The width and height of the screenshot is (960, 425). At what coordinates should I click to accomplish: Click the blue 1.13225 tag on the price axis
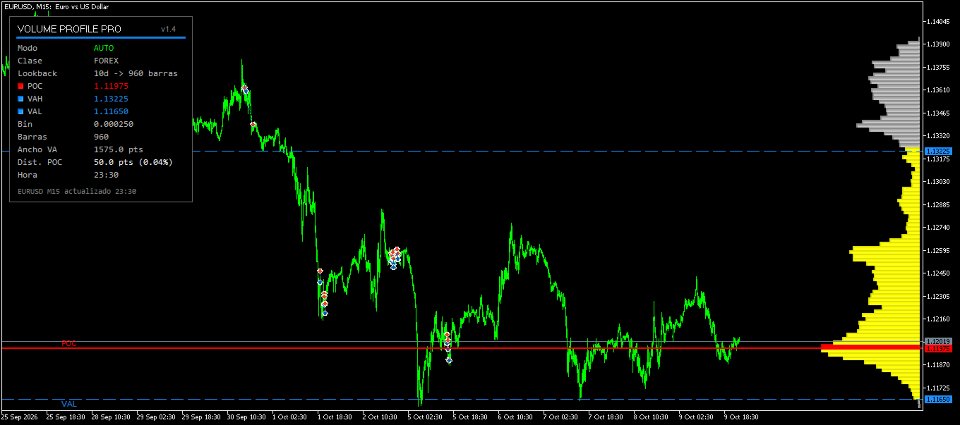[x=938, y=151]
